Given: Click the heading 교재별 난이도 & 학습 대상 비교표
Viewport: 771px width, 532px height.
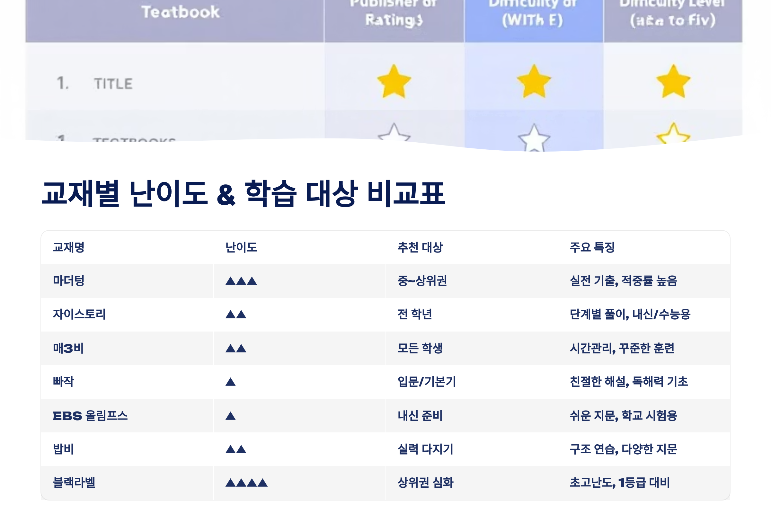Looking at the screenshot, I should click(x=243, y=194).
